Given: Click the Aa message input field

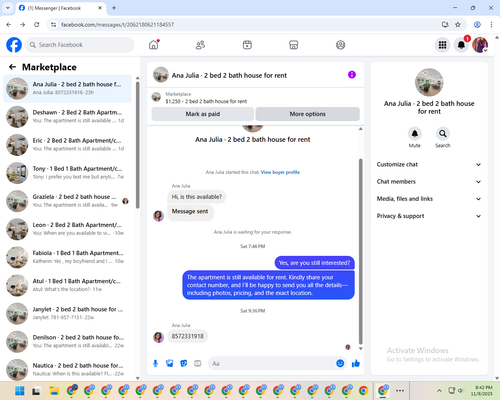Looking at the screenshot, I should click(277, 363).
